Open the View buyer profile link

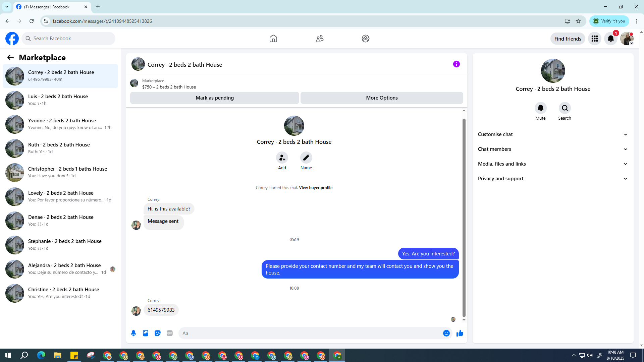pyautogui.click(x=315, y=188)
